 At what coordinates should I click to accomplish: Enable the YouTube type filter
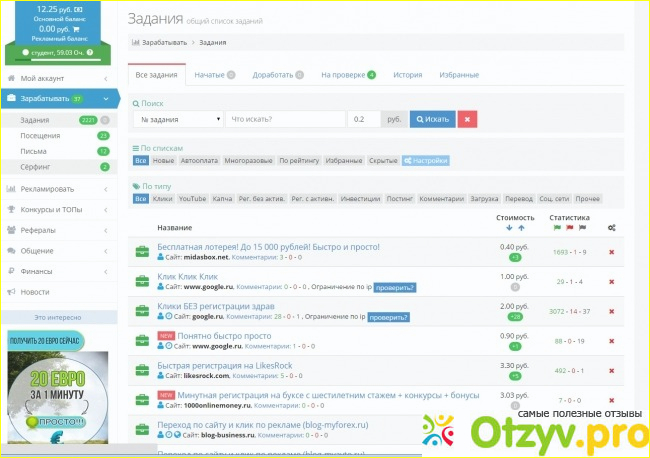pyautogui.click(x=192, y=199)
